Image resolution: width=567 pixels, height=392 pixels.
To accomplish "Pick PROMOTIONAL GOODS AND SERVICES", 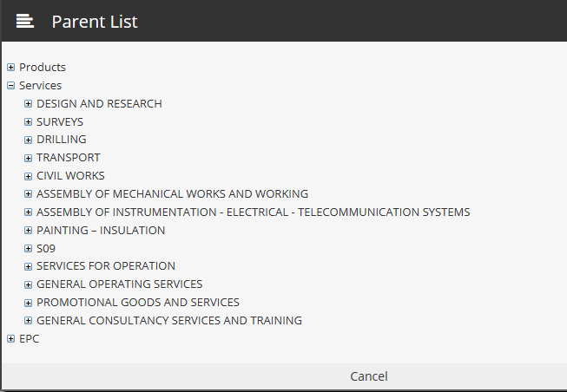I will coord(138,303).
